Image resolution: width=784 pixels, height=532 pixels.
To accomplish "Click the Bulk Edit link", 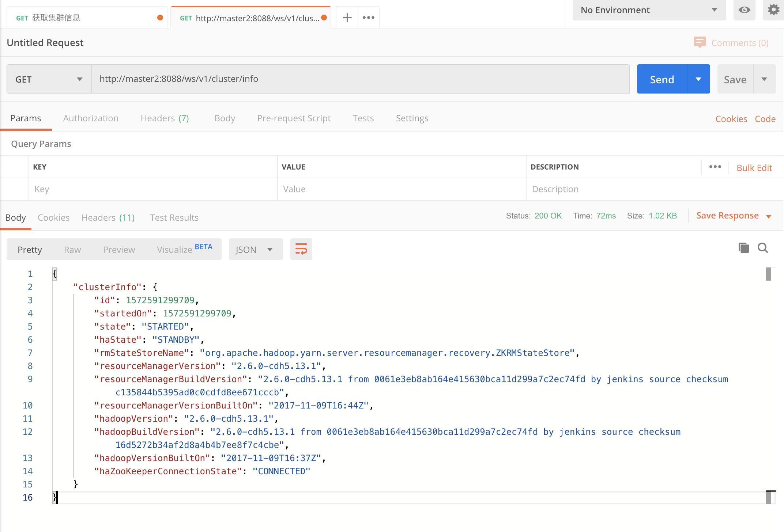I will [x=754, y=168].
